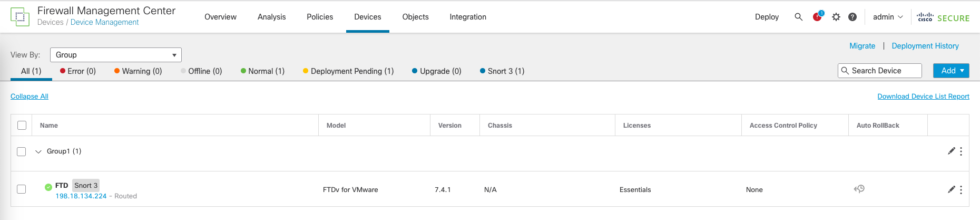Screen dimensions: 980x220
Task: Toggle the select-all checkbox in table header
Action: coord(22,126)
